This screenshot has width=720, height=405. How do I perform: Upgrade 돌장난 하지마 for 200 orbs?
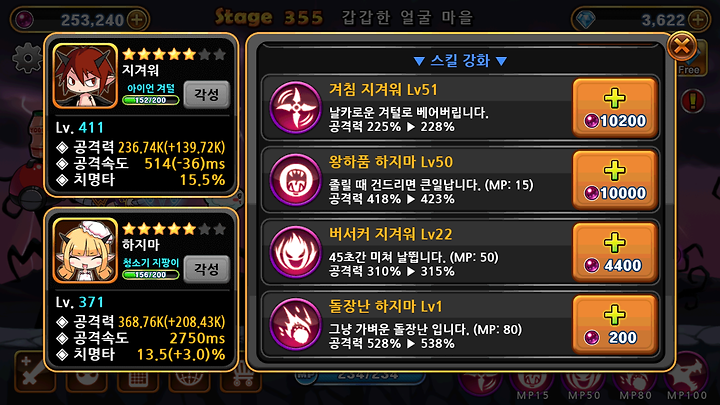(615, 324)
